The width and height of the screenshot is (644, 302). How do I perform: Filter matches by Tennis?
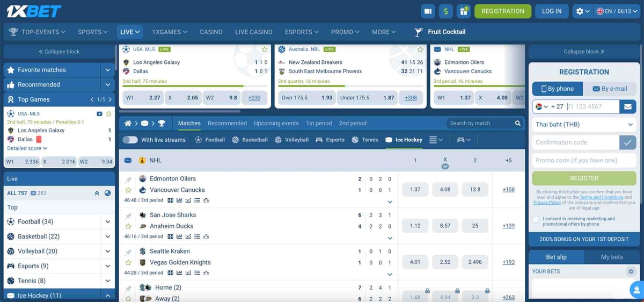pyautogui.click(x=365, y=140)
